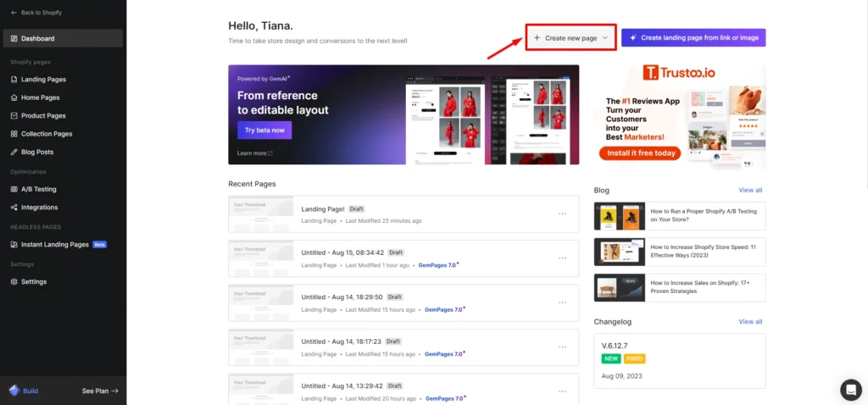868x405 pixels.
Task: Click the FIXED changelog tag
Action: 634,358
